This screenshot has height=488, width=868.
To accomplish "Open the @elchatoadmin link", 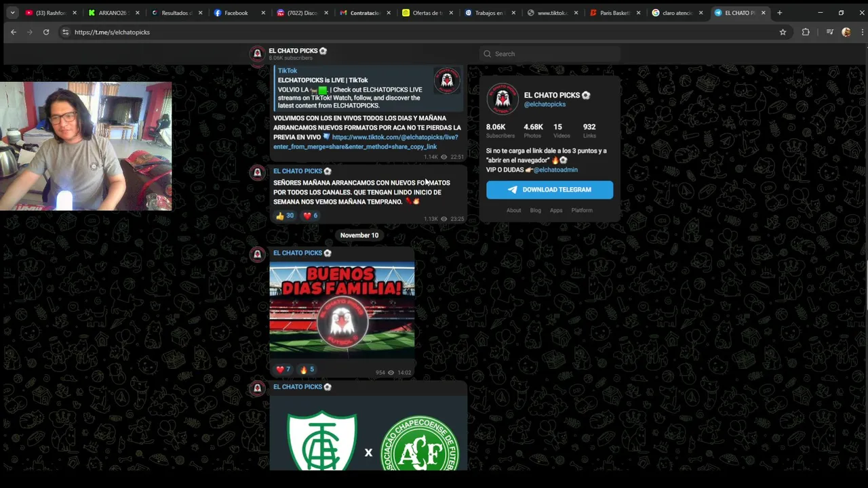I will pyautogui.click(x=555, y=170).
